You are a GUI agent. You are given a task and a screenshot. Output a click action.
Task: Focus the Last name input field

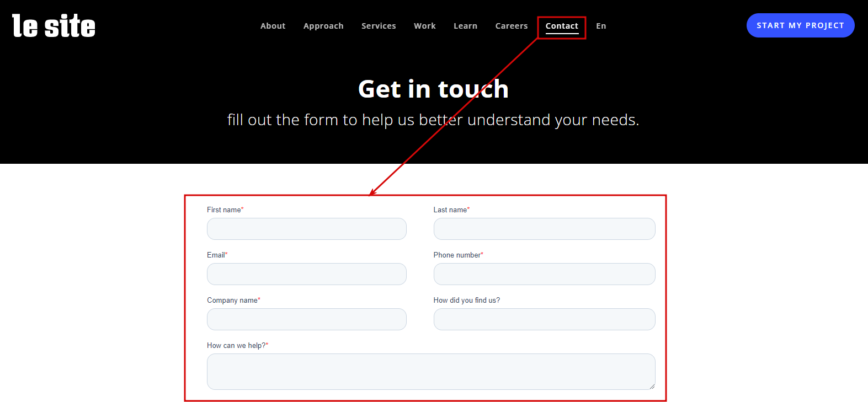(545, 229)
